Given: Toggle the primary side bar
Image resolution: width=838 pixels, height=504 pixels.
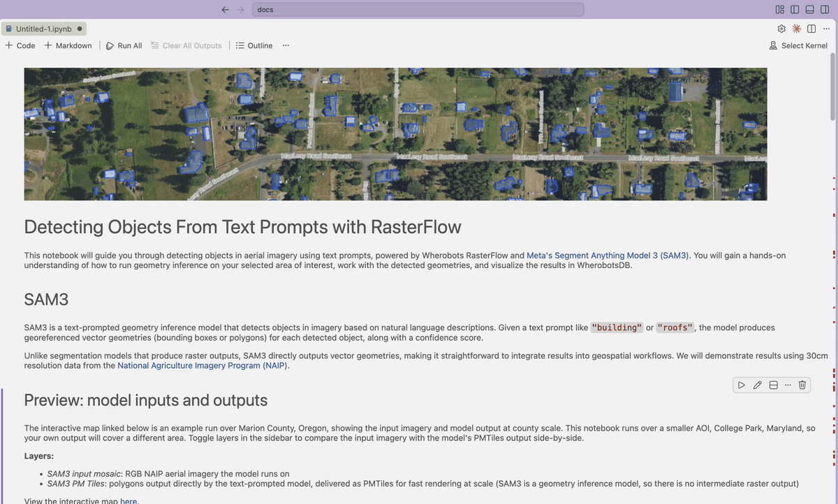Looking at the screenshot, I should (795, 10).
